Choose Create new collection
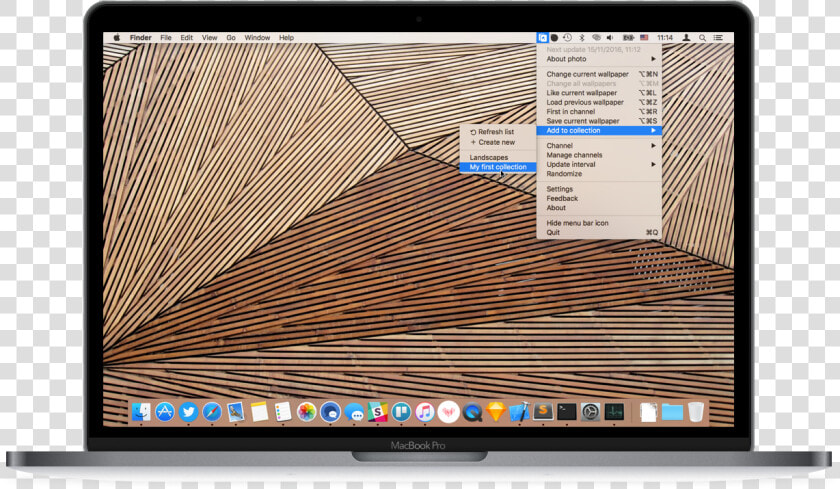The width and height of the screenshot is (840, 489). [x=498, y=142]
